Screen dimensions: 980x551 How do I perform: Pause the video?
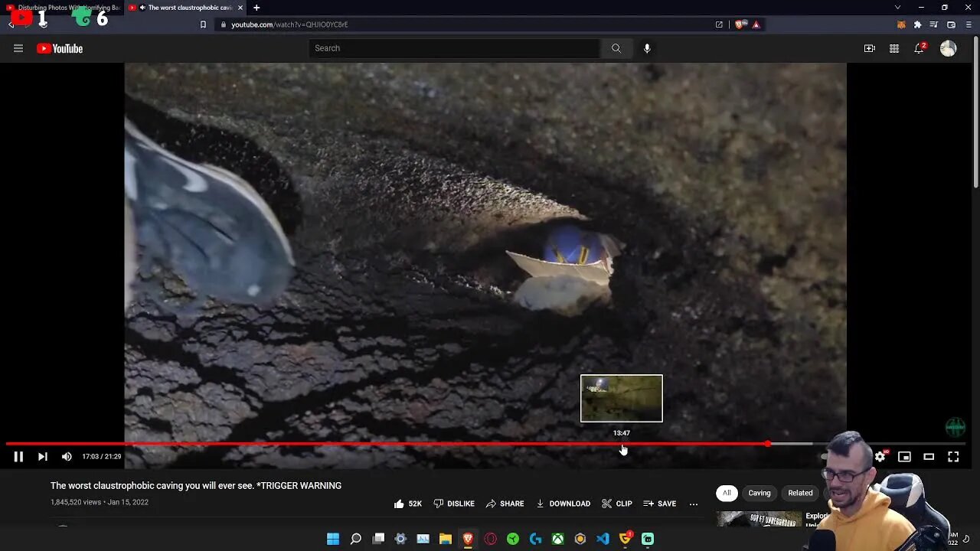(18, 457)
